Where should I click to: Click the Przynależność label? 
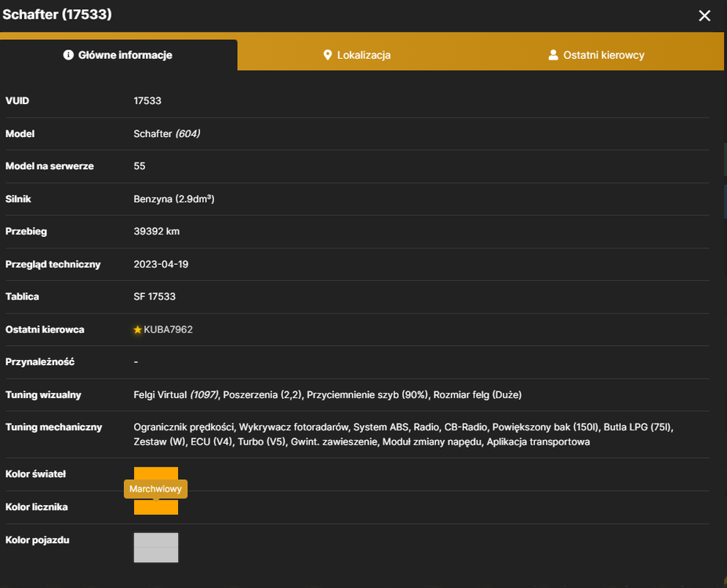point(40,362)
